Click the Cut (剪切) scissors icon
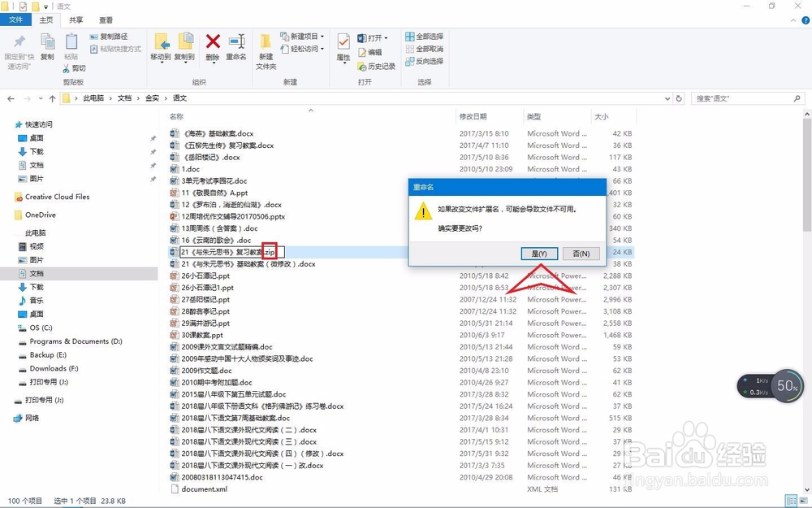This screenshot has width=812, height=508. pos(67,68)
